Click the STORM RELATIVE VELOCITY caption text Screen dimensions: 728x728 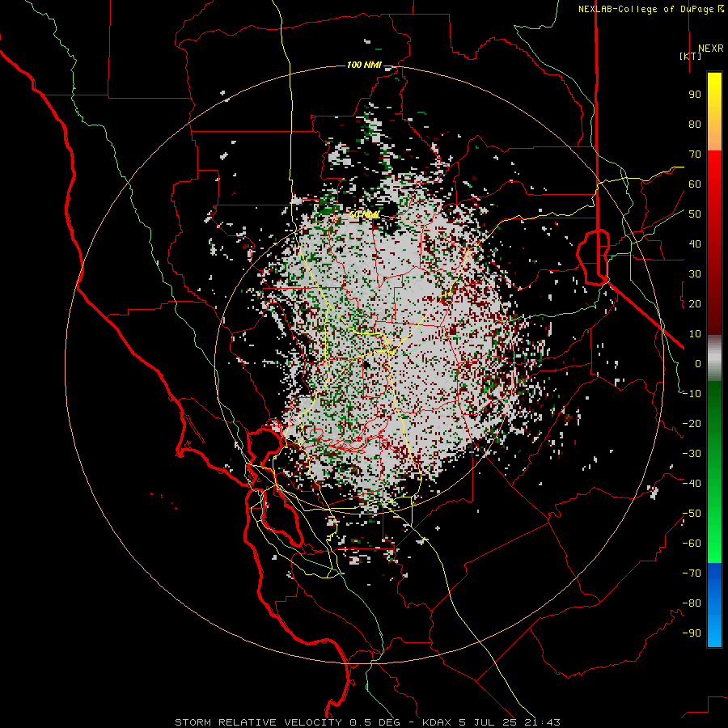click(258, 722)
